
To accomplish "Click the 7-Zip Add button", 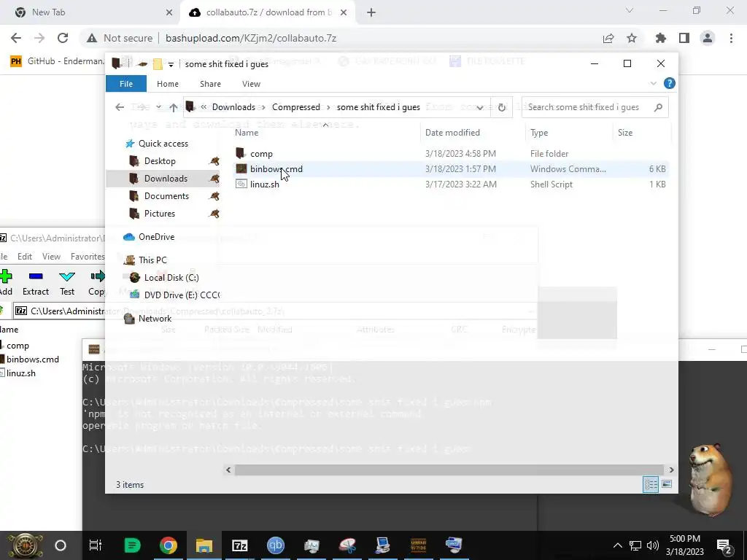I will pos(6,284).
